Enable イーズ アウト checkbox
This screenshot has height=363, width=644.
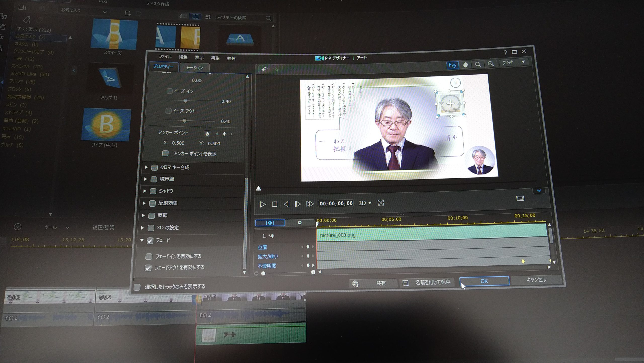pos(168,111)
